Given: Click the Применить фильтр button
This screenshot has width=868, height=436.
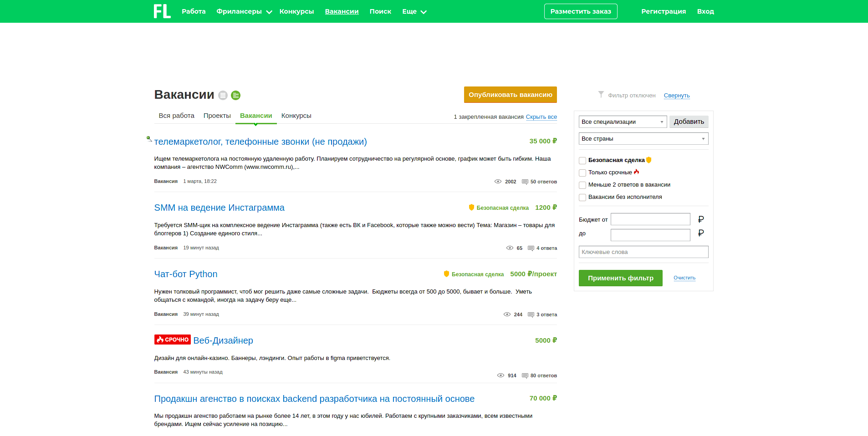Looking at the screenshot, I should pyautogui.click(x=620, y=278).
